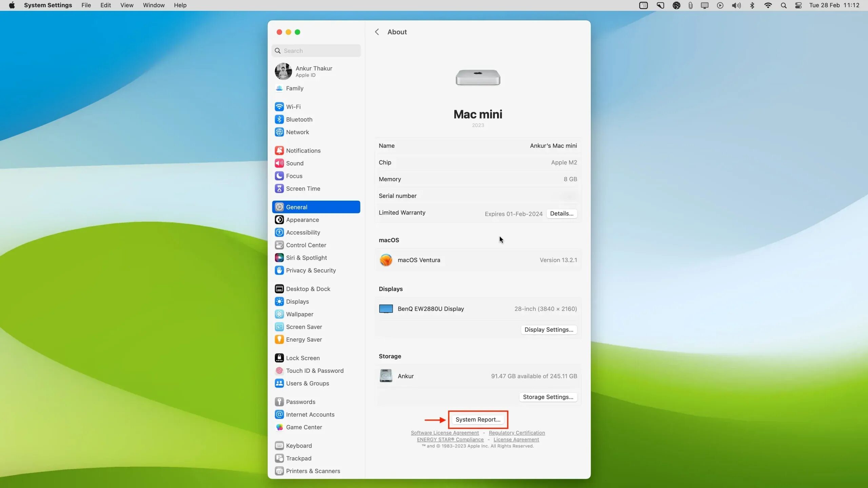Click the System Report button

(x=477, y=420)
